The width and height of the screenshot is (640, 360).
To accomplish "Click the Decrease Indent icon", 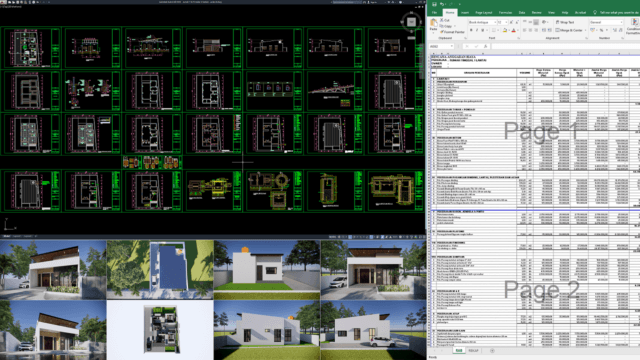I will [544, 30].
